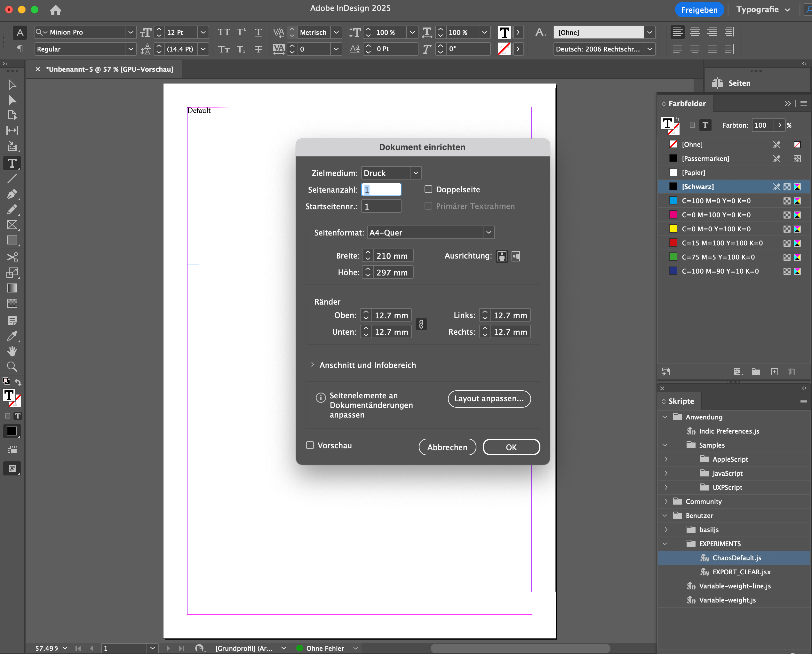Select the Rectangle Frame tool
Image resolution: width=812 pixels, height=654 pixels.
[12, 225]
